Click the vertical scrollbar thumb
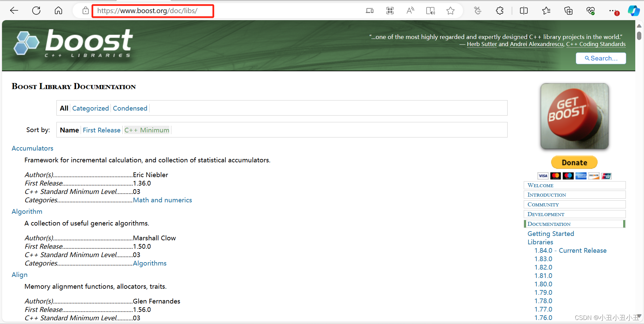This screenshot has width=644, height=324. pyautogui.click(x=639, y=36)
